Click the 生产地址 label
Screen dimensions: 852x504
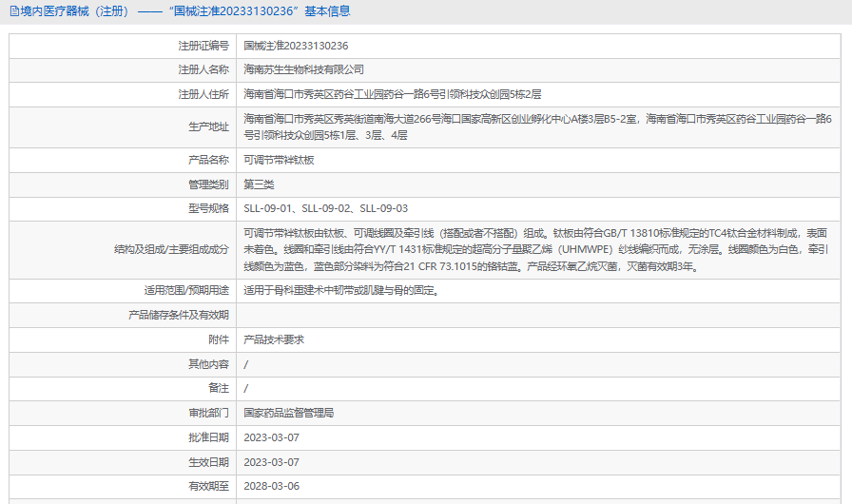208,126
